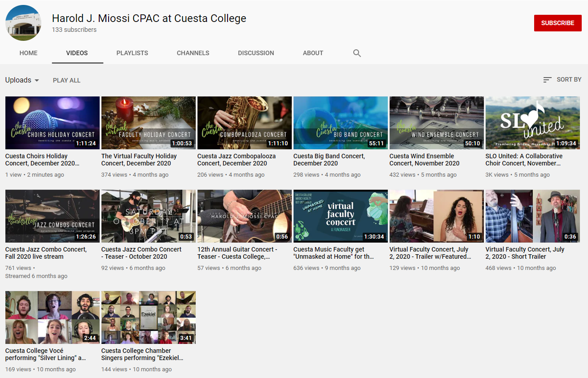Open the 12th Annual Guitar Concert title link
This screenshot has width=588, height=378.
pyautogui.click(x=237, y=253)
